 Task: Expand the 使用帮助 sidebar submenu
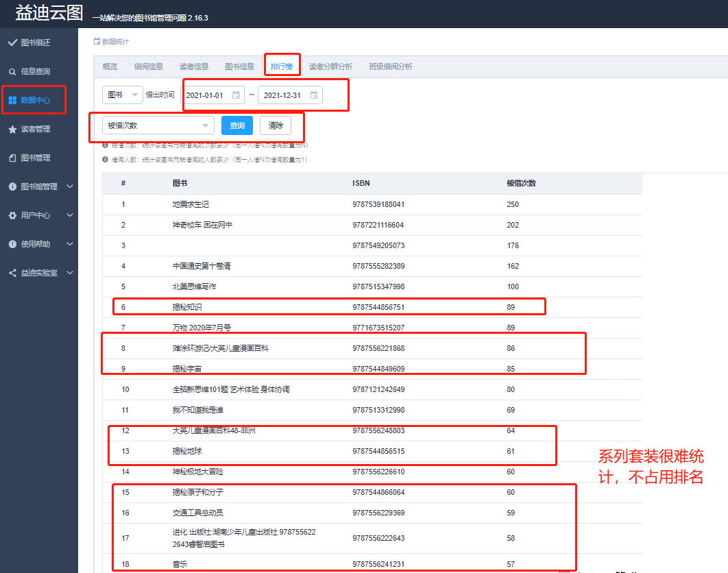70,244
